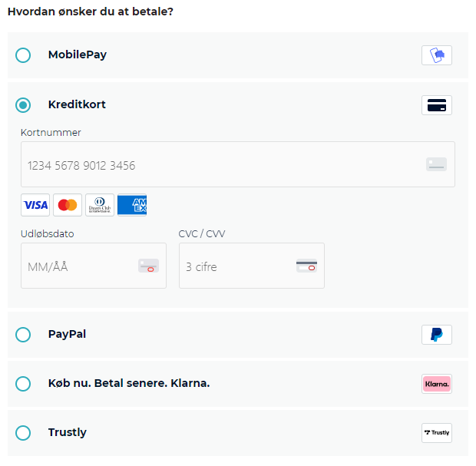
Task: Click the card icon inside Kortnummer field
Action: (436, 164)
